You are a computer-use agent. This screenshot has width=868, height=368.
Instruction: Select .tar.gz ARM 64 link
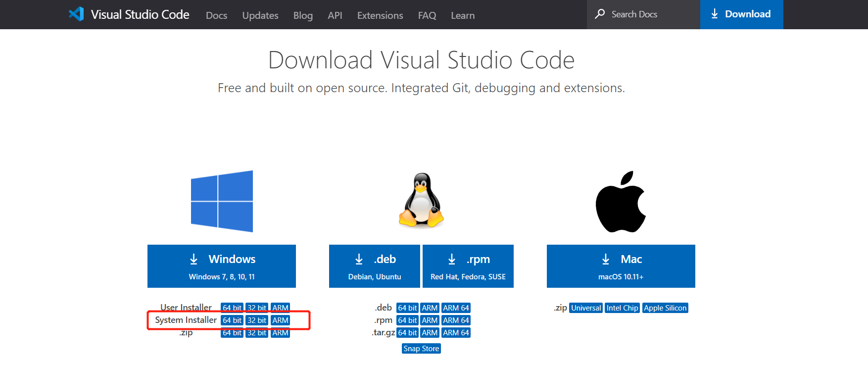(456, 333)
